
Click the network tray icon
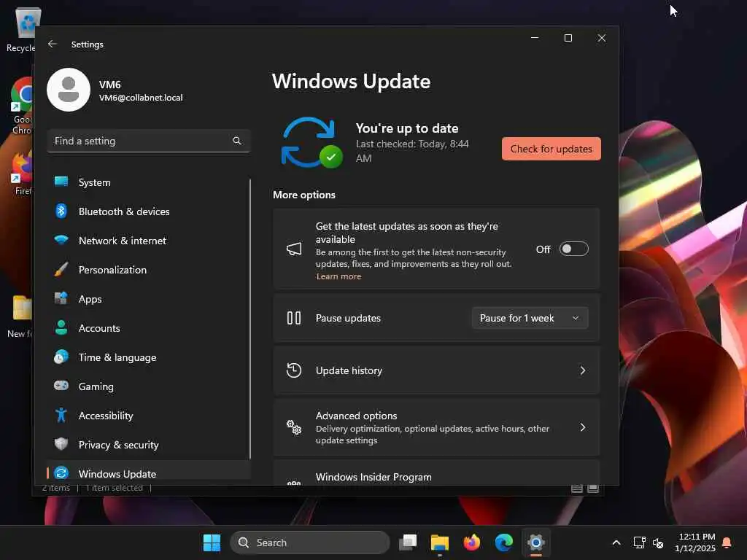point(639,542)
